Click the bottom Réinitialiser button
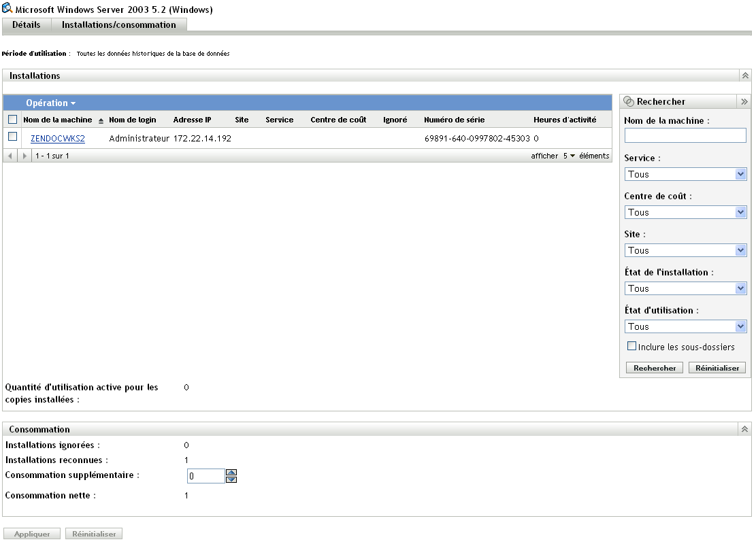Viewport: 756px width, 544px height. pyautogui.click(x=94, y=533)
